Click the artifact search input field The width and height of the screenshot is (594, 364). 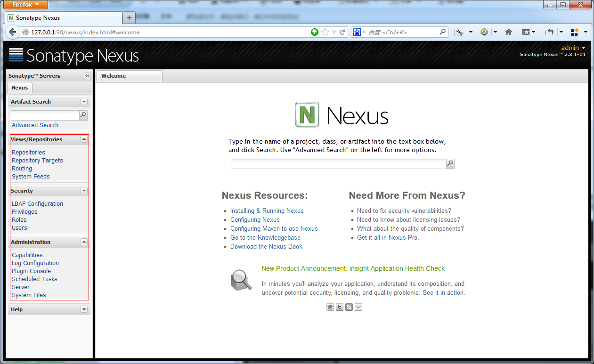pos(45,115)
